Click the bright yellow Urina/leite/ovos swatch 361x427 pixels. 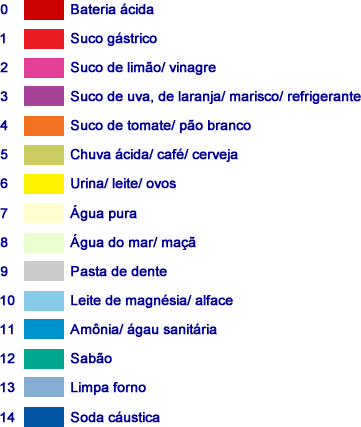(x=44, y=184)
